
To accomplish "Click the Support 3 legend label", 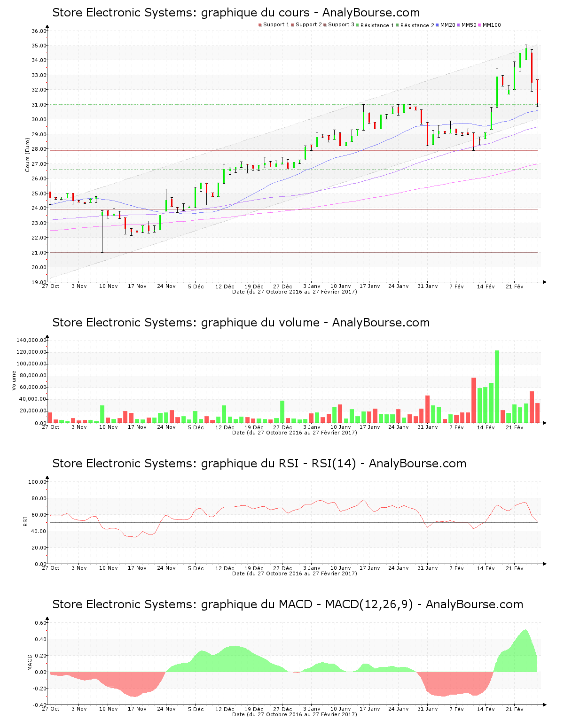I will coord(341,24).
